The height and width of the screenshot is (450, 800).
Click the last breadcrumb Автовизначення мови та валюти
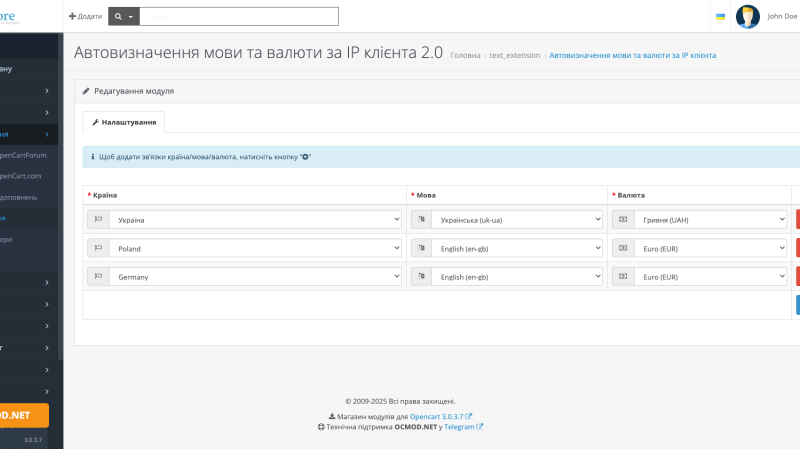(633, 55)
